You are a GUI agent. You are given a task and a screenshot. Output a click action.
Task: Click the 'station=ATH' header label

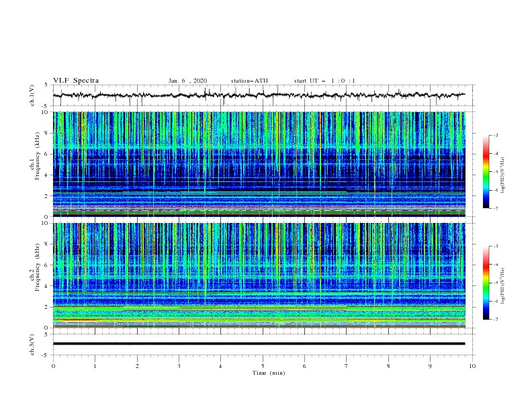pyautogui.click(x=249, y=81)
